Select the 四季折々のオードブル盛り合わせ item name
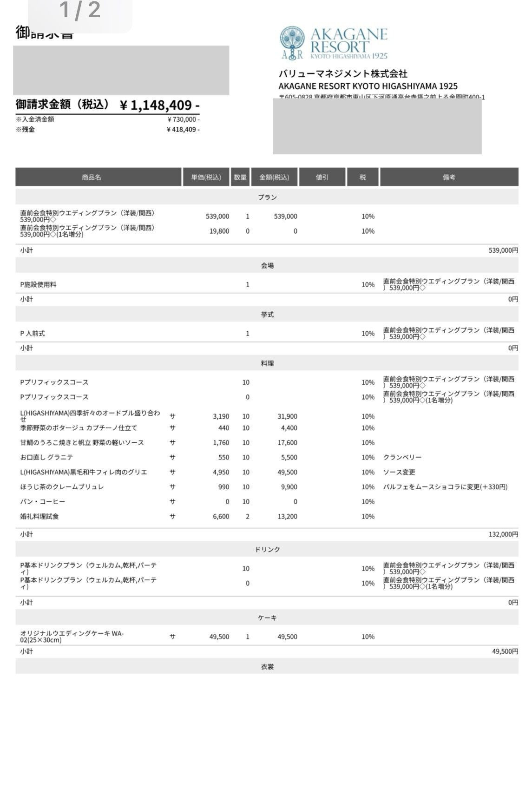This screenshot has width=532, height=795. click(x=90, y=415)
